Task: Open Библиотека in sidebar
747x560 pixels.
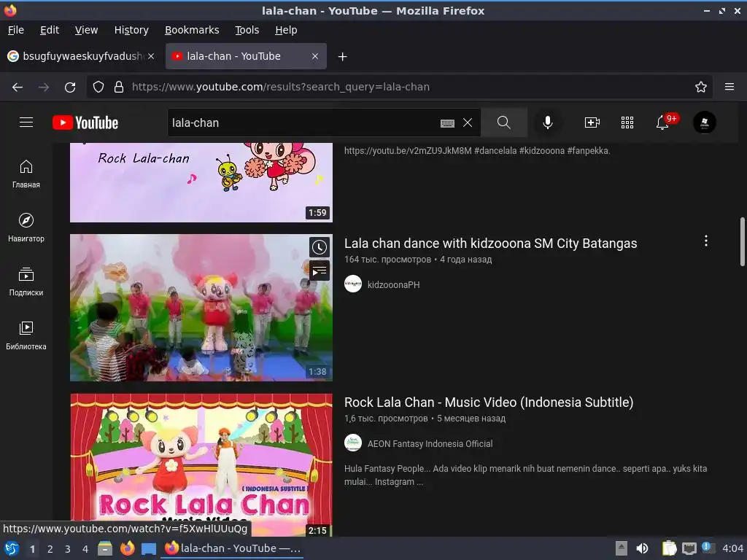Action: tap(26, 335)
